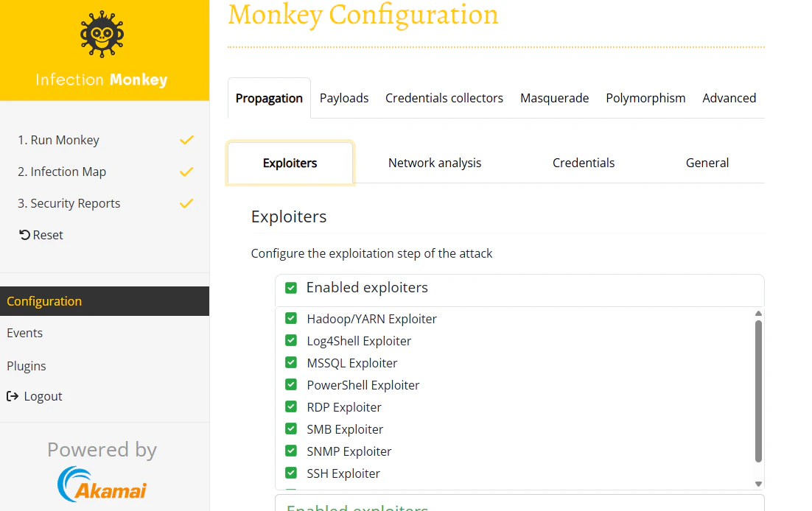Click the Reset link in sidebar

(x=41, y=235)
